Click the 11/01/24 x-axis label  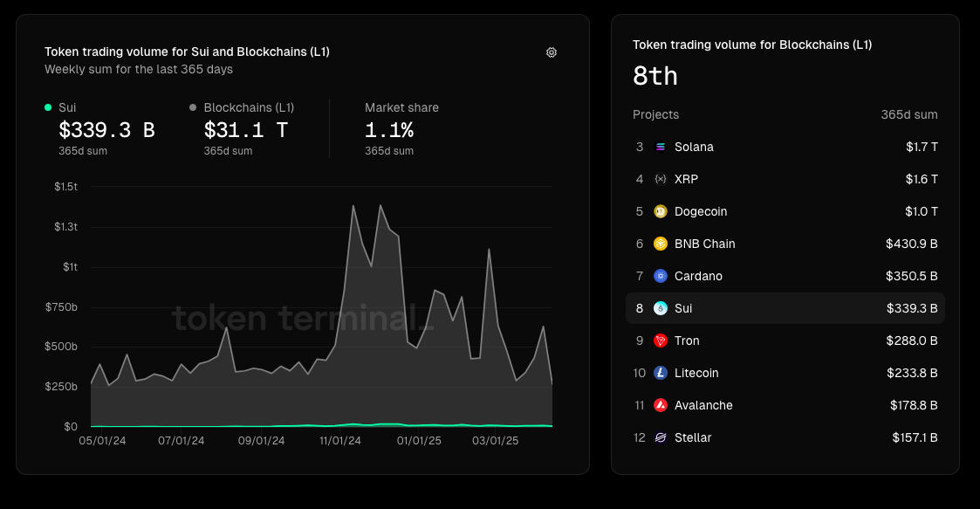[x=340, y=441]
